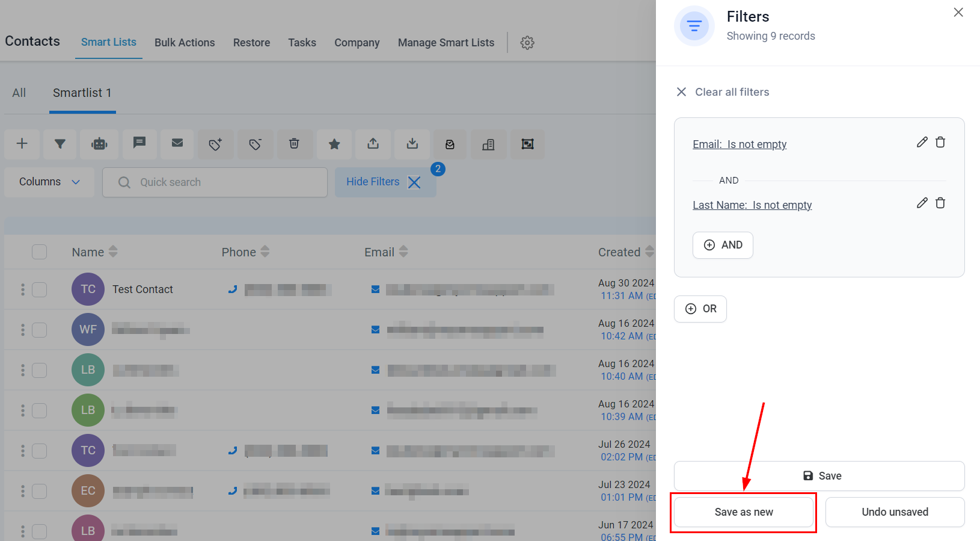The width and height of the screenshot is (980, 541).
Task: Open the Bulk Actions tab
Action: pos(185,43)
